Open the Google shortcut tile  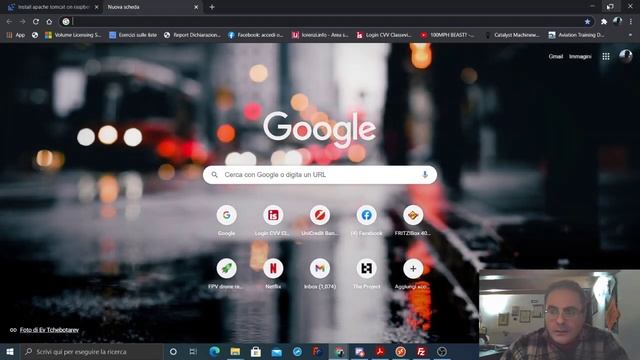coord(227,221)
